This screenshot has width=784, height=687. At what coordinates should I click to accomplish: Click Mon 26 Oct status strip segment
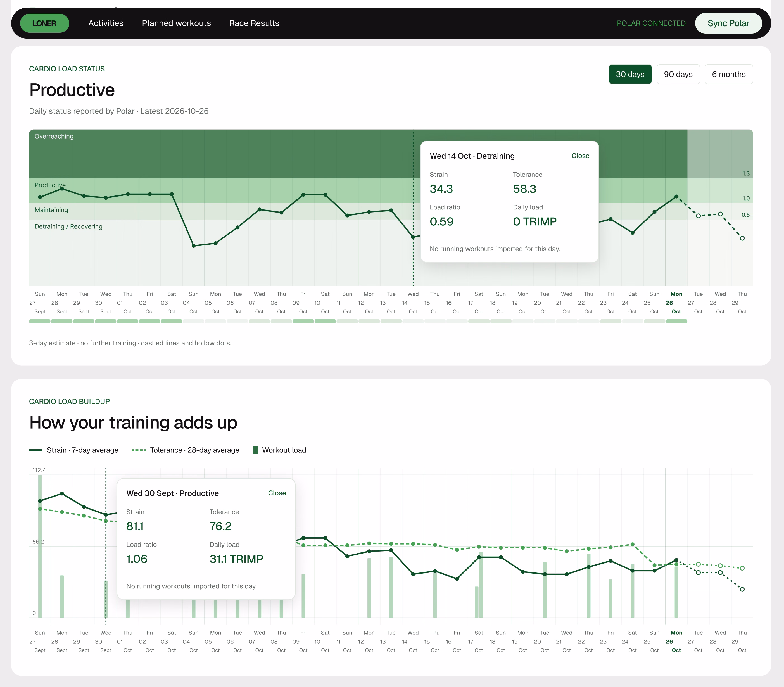[676, 321]
